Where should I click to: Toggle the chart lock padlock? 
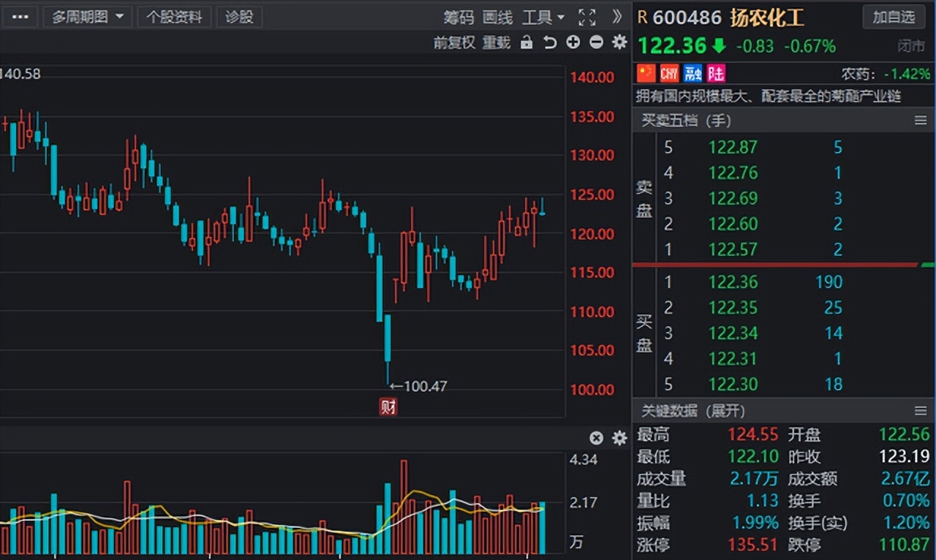[526, 42]
